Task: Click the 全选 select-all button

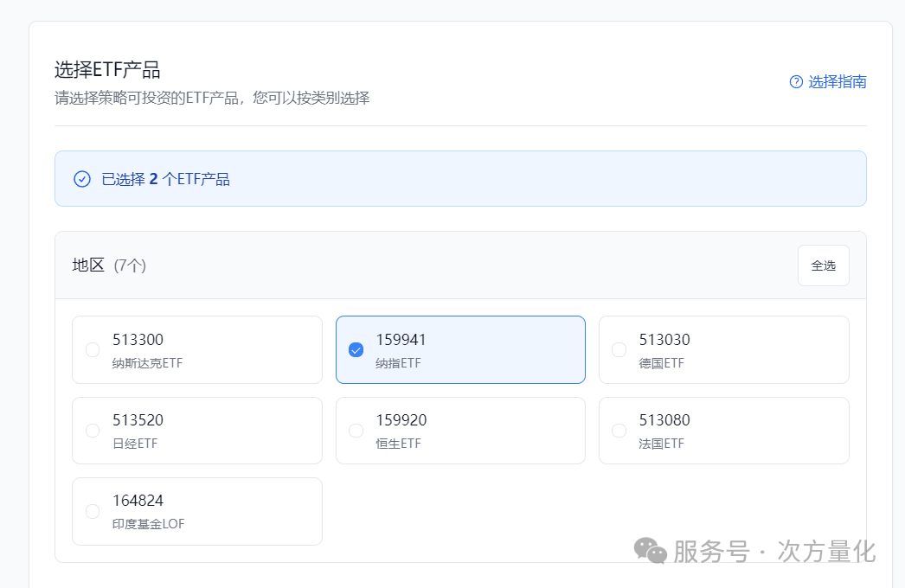Action: point(823,265)
